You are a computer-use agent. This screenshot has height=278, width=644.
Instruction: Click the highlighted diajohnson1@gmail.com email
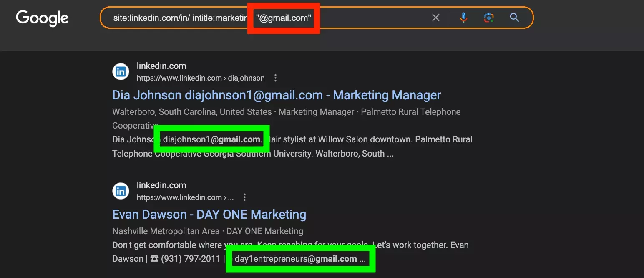pos(211,139)
